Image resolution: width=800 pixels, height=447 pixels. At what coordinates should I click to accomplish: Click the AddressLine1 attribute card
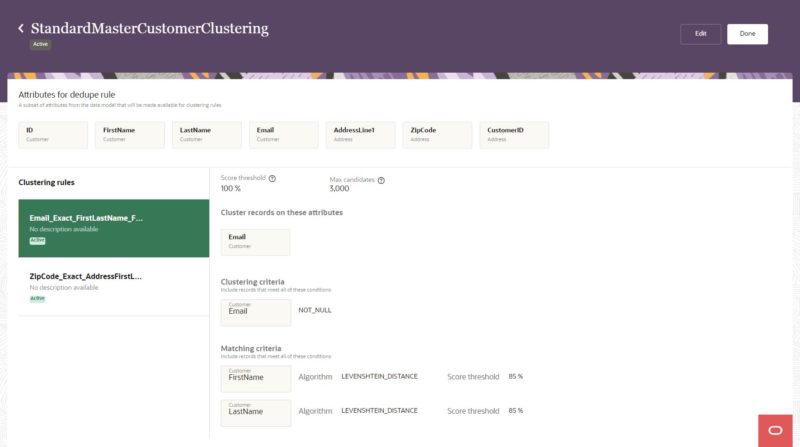(360, 135)
